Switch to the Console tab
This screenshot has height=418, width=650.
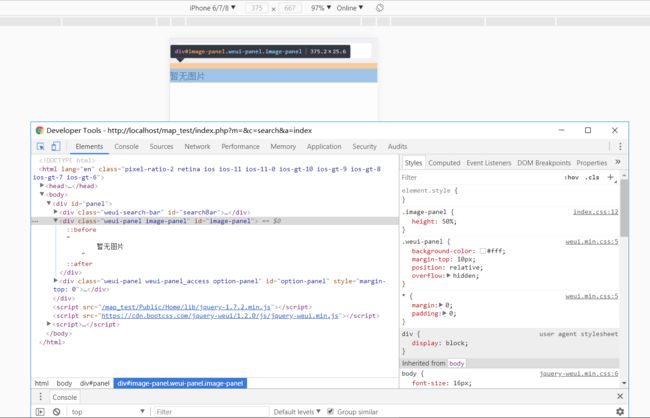point(126,146)
